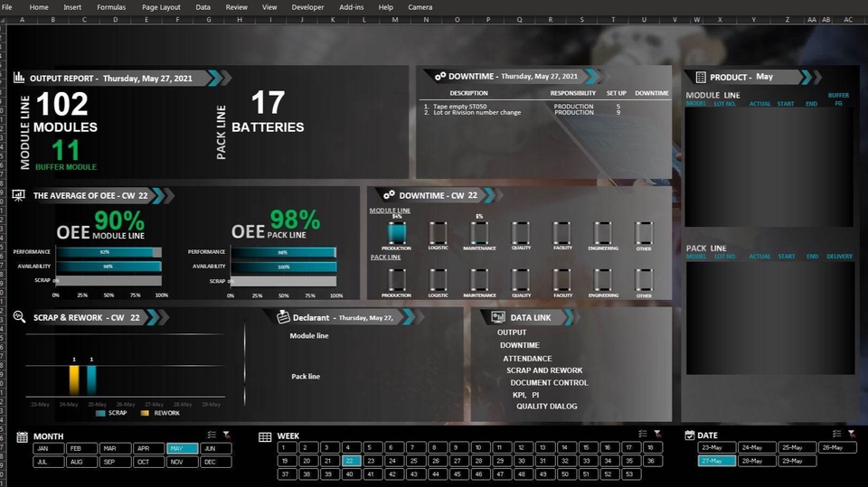Open the Developer tab

pyautogui.click(x=307, y=7)
